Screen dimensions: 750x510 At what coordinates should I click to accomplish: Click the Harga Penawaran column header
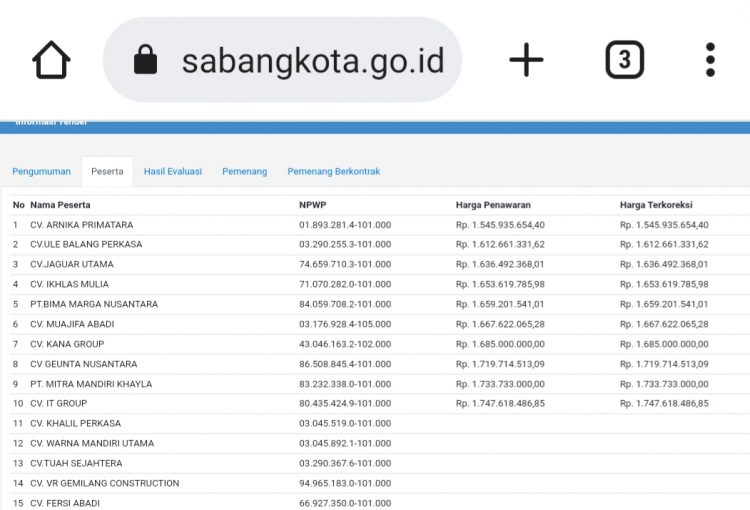coord(493,205)
